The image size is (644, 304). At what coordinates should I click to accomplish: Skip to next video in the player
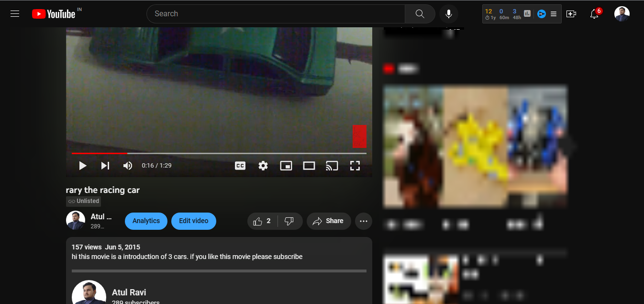[105, 166]
